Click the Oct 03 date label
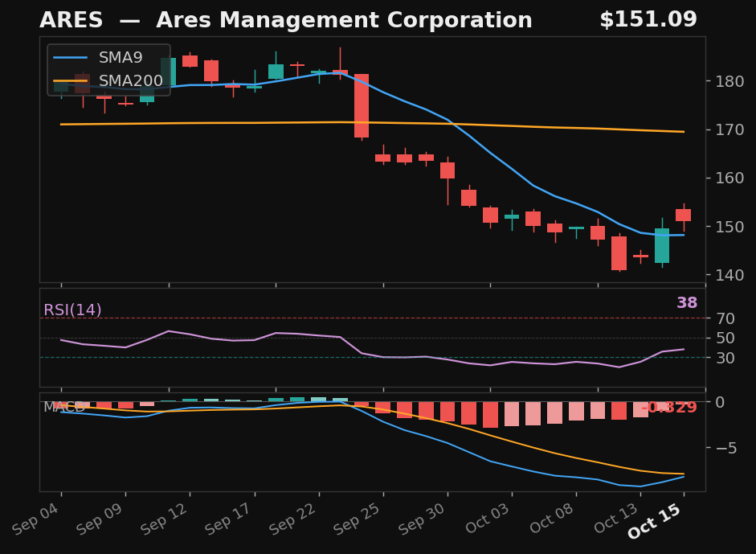Screen dimensions: 756x554 [x=488, y=518]
